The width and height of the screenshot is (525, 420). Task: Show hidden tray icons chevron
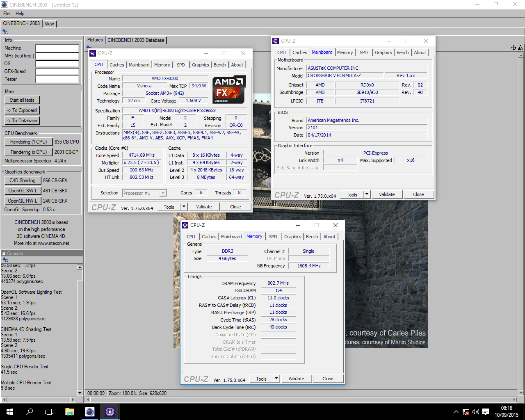tap(456, 412)
